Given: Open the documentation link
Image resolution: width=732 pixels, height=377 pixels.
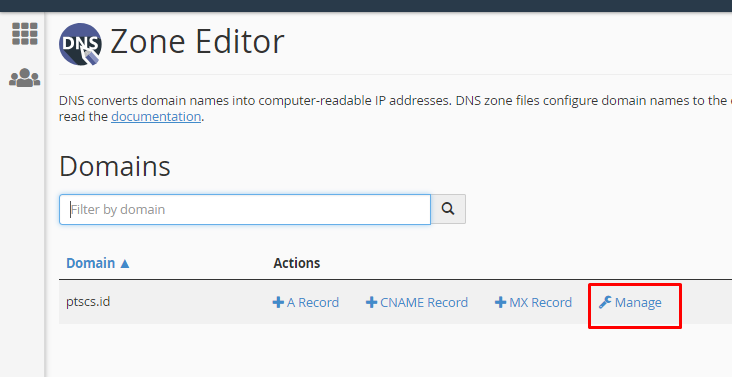Looking at the screenshot, I should (156, 116).
